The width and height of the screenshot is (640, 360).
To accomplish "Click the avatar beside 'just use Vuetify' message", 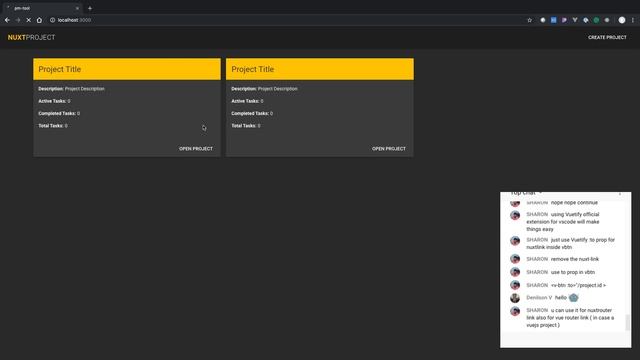I will pos(515,240).
